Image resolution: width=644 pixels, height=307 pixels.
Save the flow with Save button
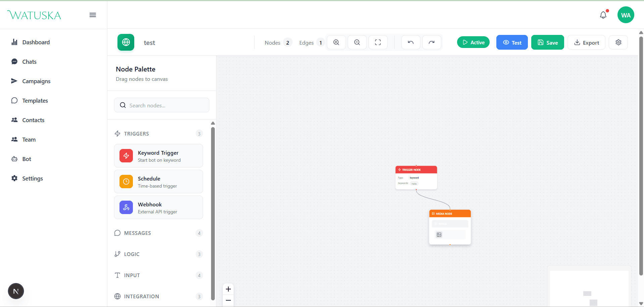click(547, 42)
